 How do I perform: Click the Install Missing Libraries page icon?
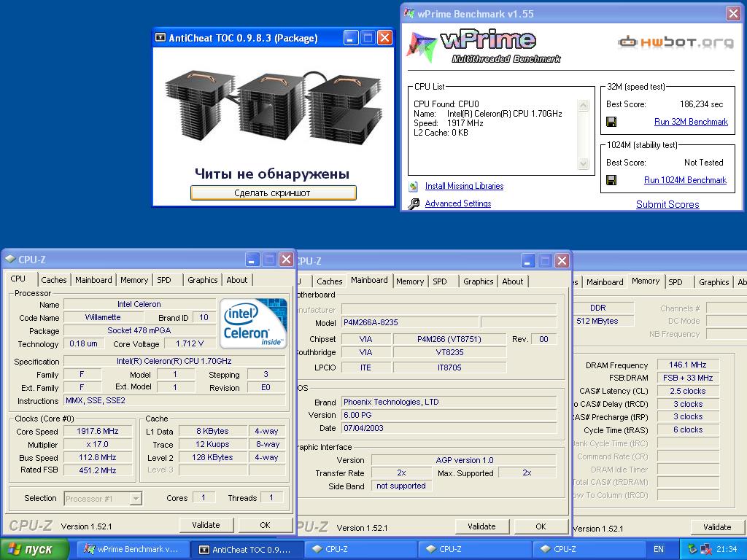pos(414,186)
